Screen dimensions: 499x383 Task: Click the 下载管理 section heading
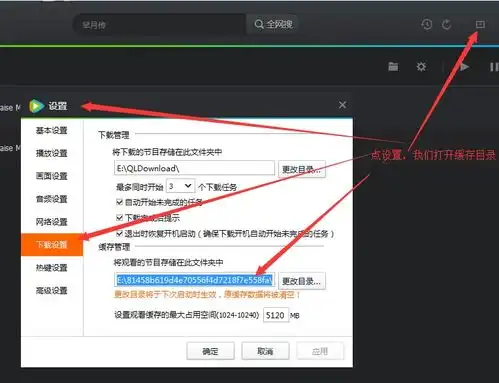click(114, 135)
